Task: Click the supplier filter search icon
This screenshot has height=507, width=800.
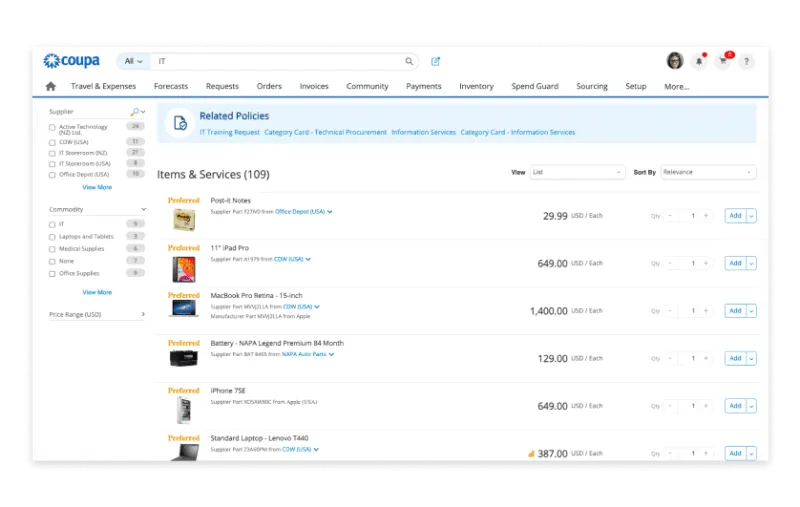Action: coord(135,111)
